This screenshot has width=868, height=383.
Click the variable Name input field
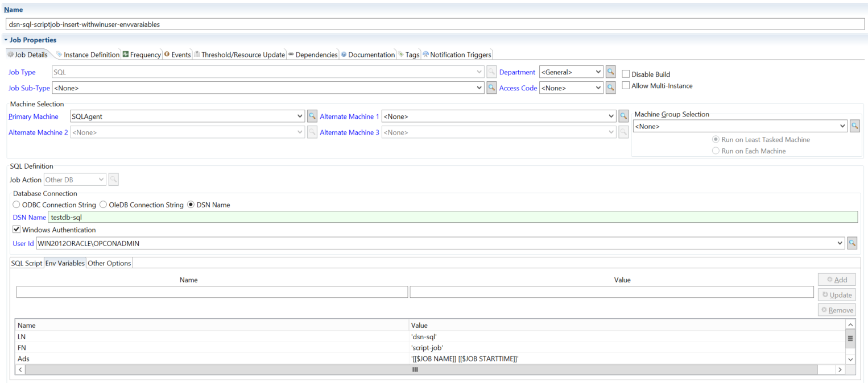(x=212, y=292)
